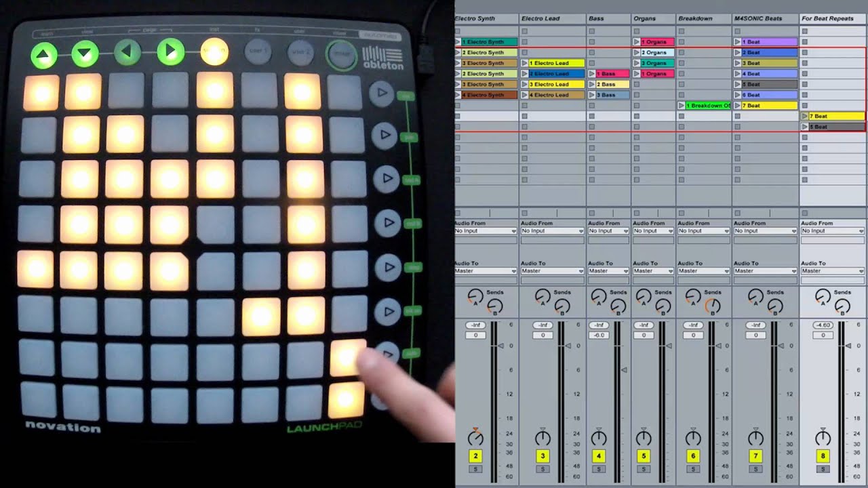868x488 pixels.
Task: Open Audio From dropdown on Bass track
Action: (x=608, y=231)
